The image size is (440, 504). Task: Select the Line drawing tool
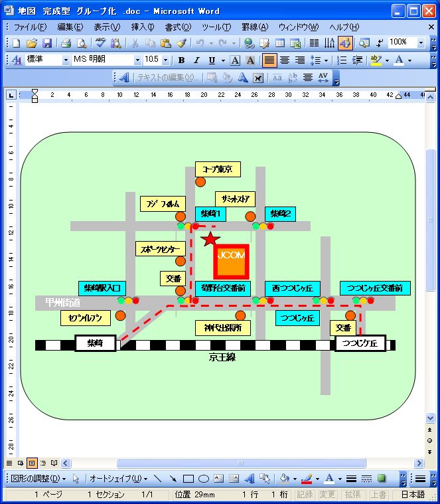coord(157,479)
